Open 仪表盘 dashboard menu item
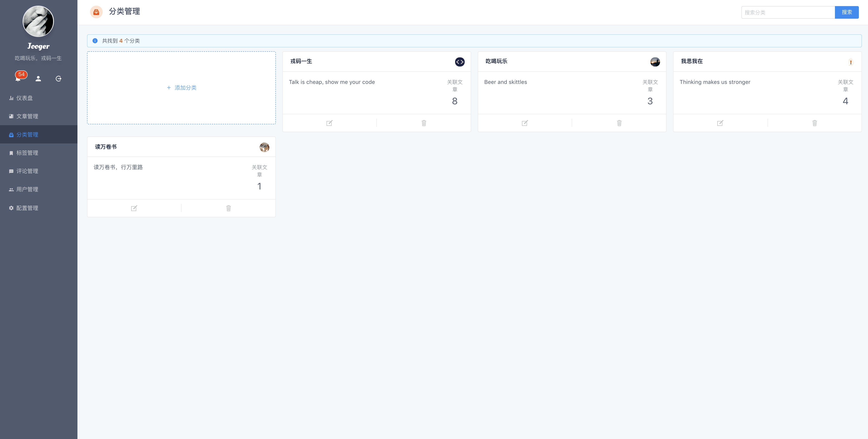 click(24, 98)
